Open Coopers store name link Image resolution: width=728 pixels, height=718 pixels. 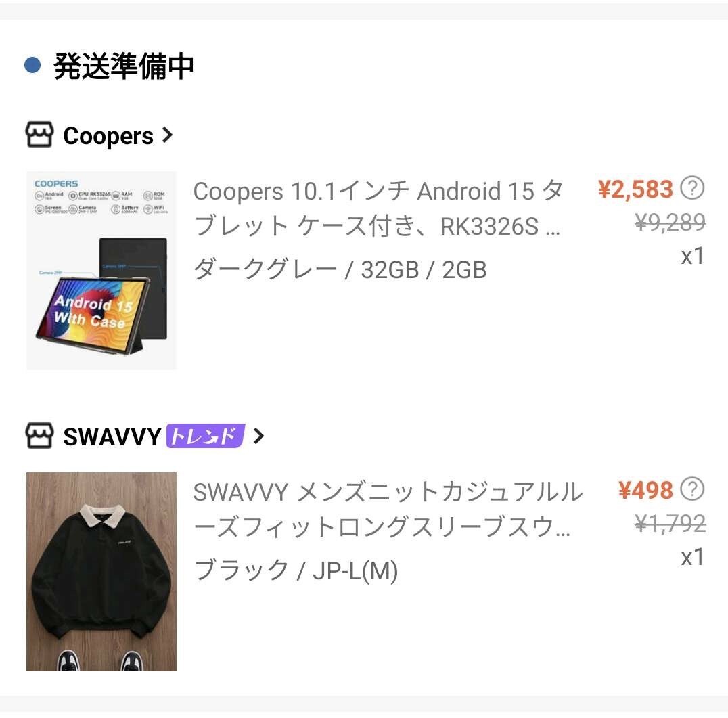pyautogui.click(x=108, y=135)
